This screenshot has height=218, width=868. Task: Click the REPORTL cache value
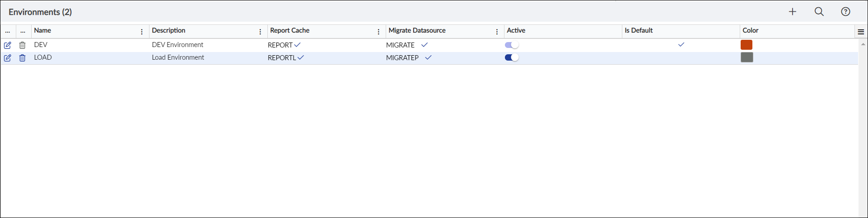click(x=282, y=58)
